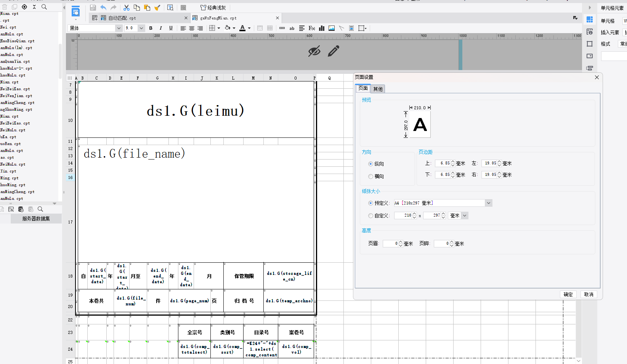627x364 pixels.
Task: Toggle italic formatting
Action: pos(161,28)
